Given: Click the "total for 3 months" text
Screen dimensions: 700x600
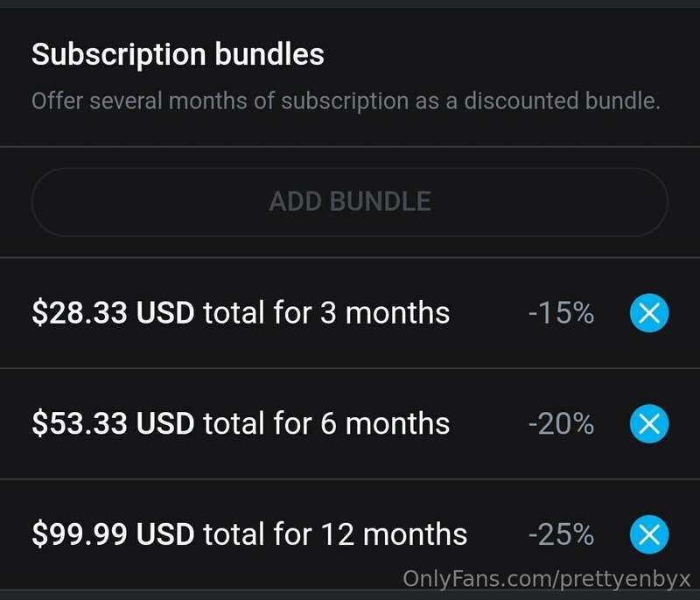Looking at the screenshot, I should click(326, 312).
